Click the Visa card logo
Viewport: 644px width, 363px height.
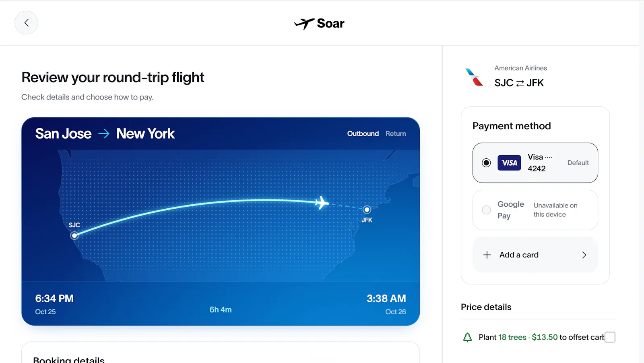[x=509, y=163]
